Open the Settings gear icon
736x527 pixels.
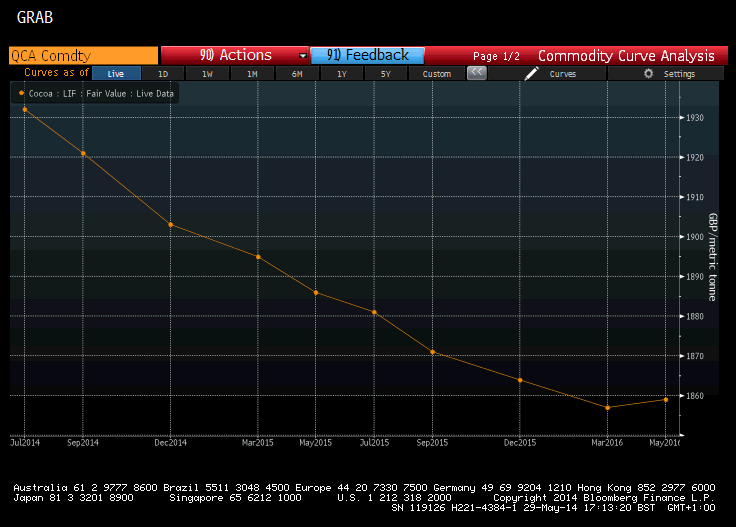tap(648, 74)
